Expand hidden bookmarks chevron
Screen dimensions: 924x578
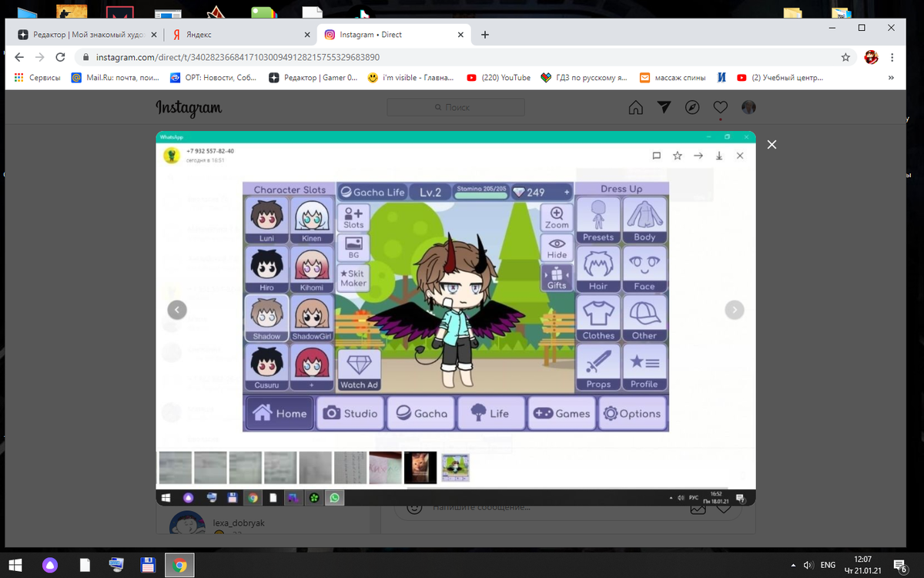point(891,77)
